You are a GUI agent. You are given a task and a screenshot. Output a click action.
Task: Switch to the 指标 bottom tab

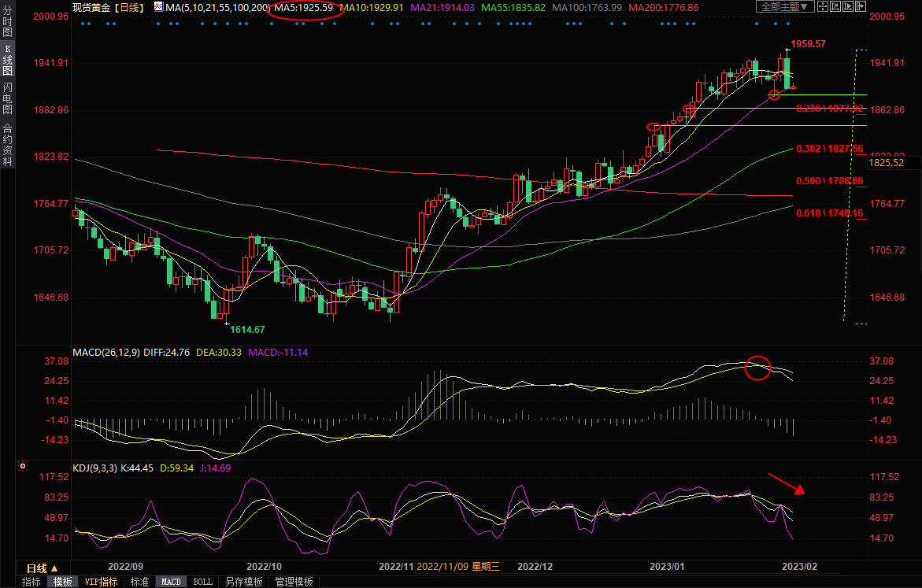point(31,582)
